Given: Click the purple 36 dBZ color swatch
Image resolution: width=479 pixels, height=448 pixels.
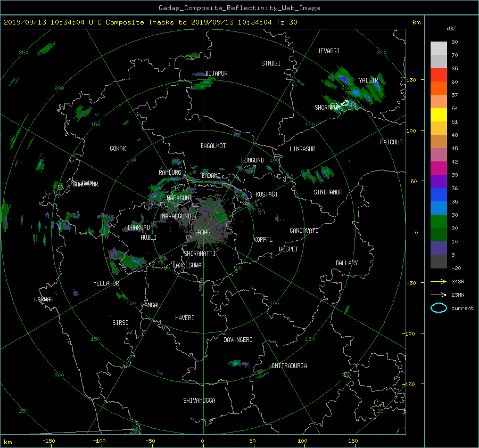Looking at the screenshot, I should 439,181.
